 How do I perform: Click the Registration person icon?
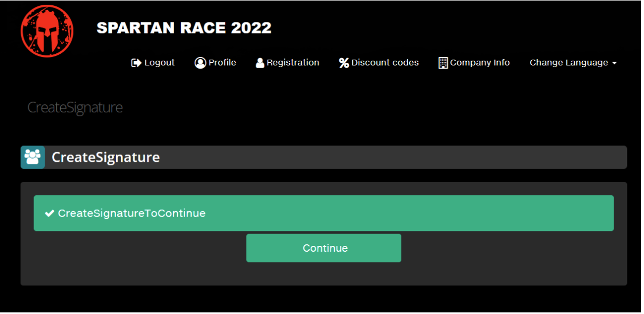[x=260, y=63]
